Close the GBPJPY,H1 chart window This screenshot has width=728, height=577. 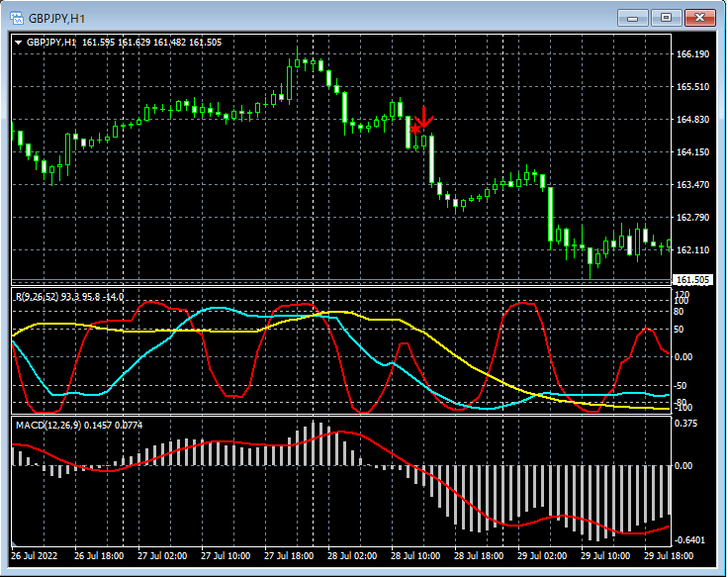700,18
